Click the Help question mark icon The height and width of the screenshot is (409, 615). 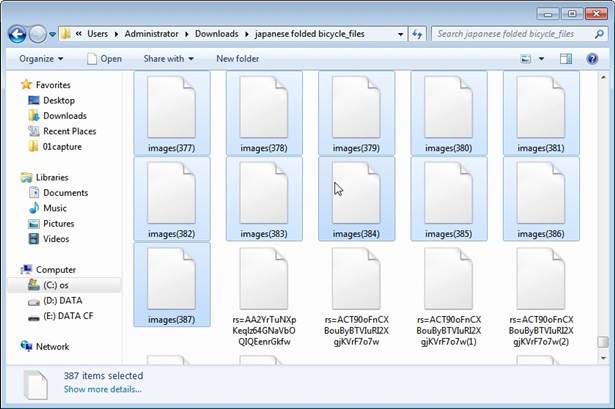click(x=592, y=59)
